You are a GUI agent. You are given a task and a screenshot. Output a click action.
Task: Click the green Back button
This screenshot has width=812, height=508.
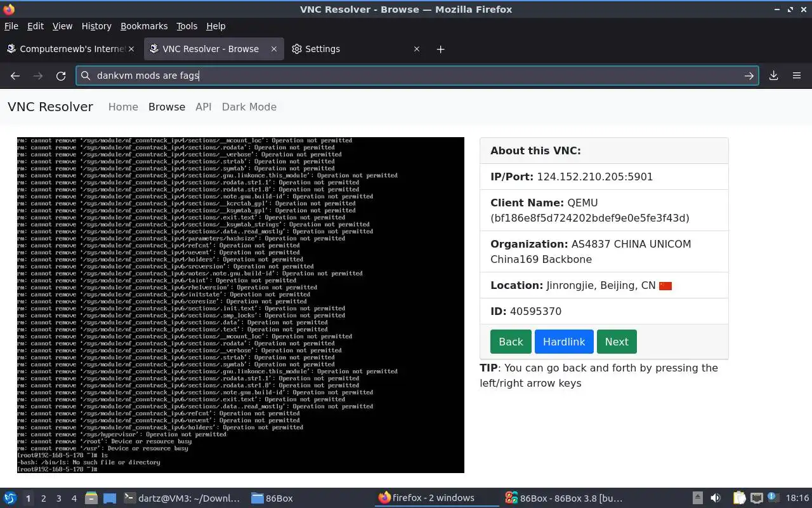pyautogui.click(x=511, y=342)
